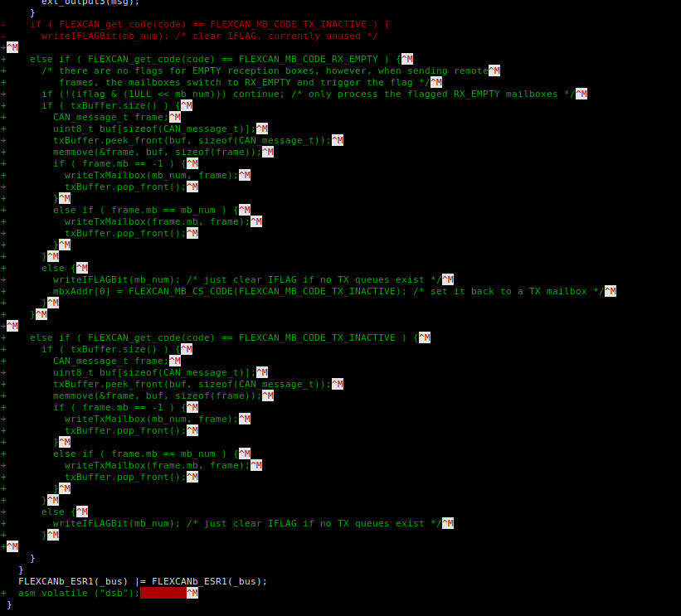Click the plus marker before asm volatile
Viewport: 681px width, 616px height.
point(4,593)
